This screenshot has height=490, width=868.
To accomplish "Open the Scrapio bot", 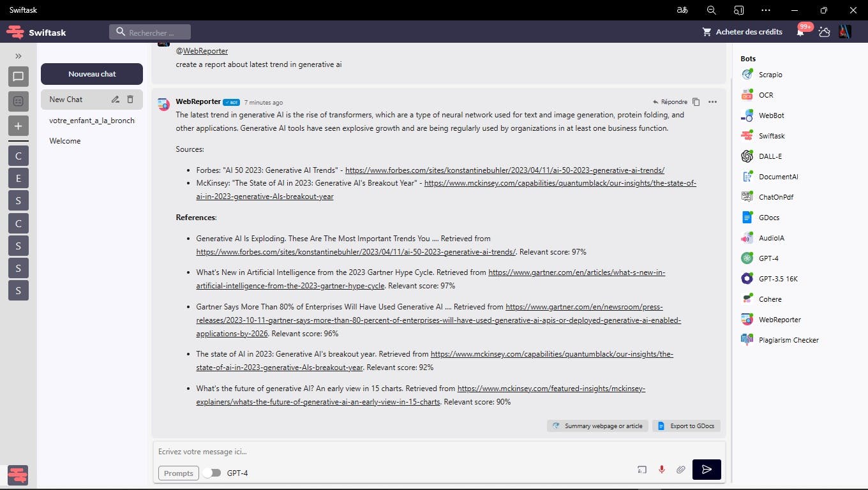I will click(x=762, y=75).
